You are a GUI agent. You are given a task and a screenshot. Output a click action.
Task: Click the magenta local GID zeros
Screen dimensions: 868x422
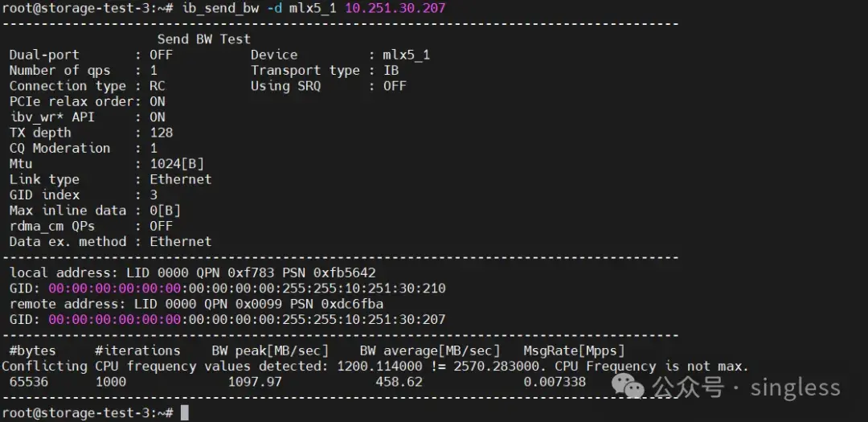(x=115, y=289)
